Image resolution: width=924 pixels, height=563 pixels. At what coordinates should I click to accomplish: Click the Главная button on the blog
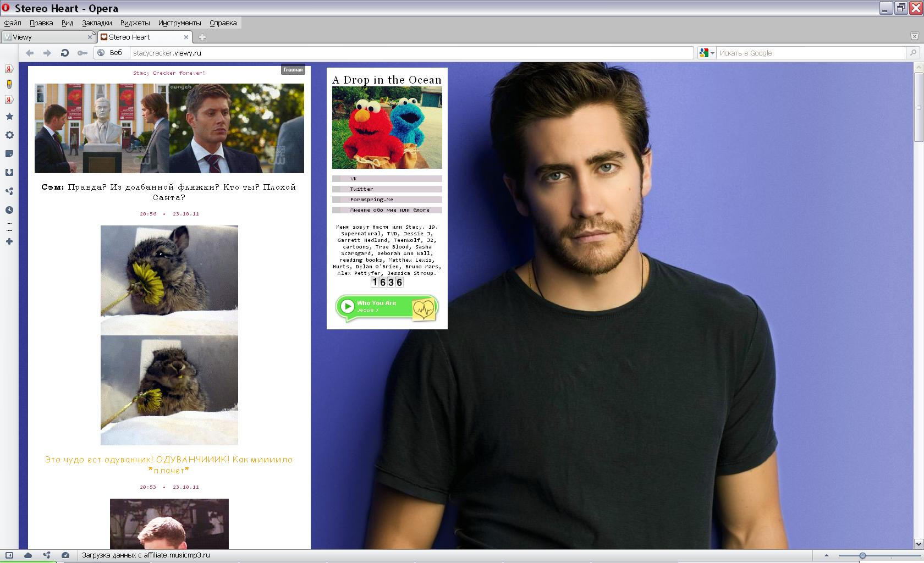pos(293,70)
